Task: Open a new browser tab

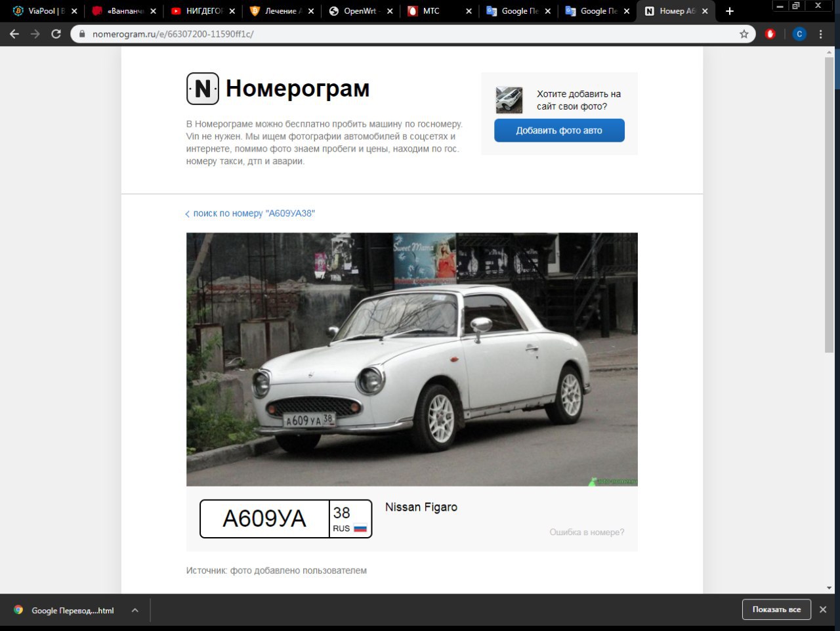Action: pyautogui.click(x=730, y=11)
